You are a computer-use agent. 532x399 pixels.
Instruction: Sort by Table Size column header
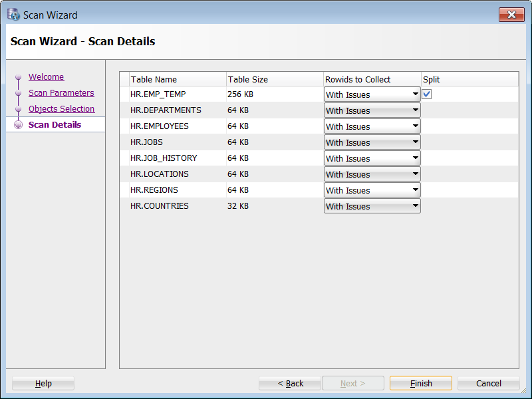coord(275,79)
